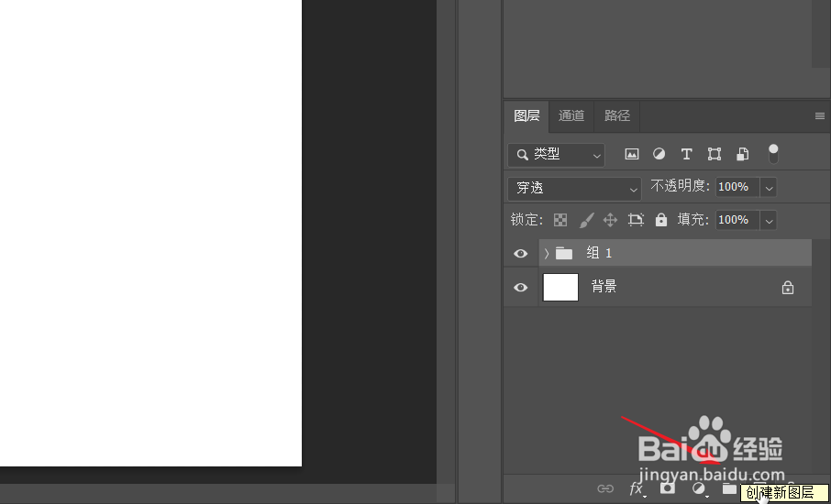The width and height of the screenshot is (831, 504).
Task: Select the 背景 layer name
Action: (604, 287)
